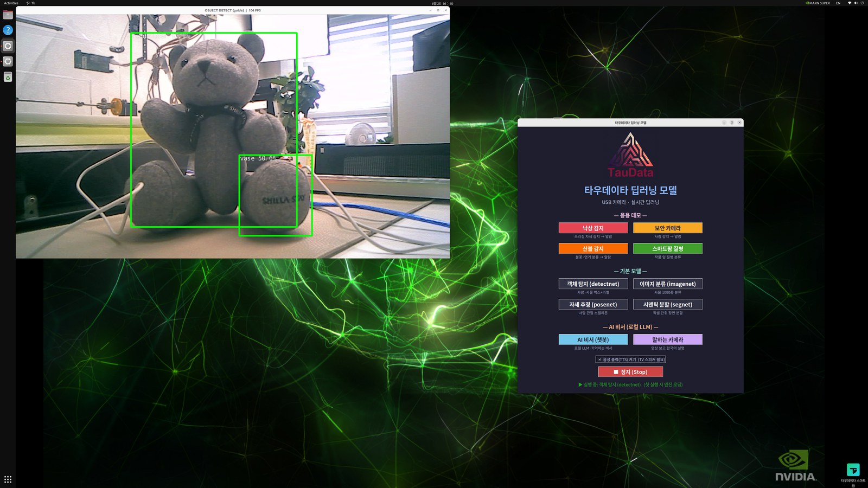Click the USB 카메라 · 실시간 딥러닝 subtitle

(630, 202)
